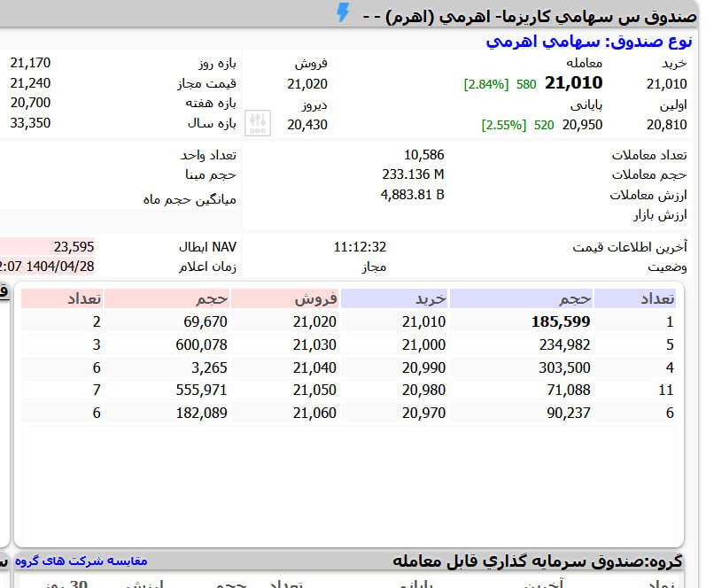Click sell column header فروش in order book
The height and width of the screenshot is (588, 706).
pyautogui.click(x=285, y=299)
